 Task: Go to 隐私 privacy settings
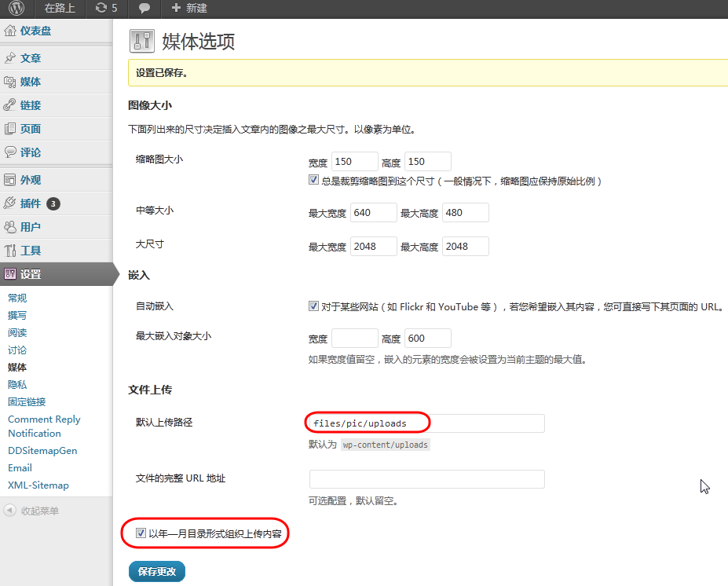pos(17,384)
